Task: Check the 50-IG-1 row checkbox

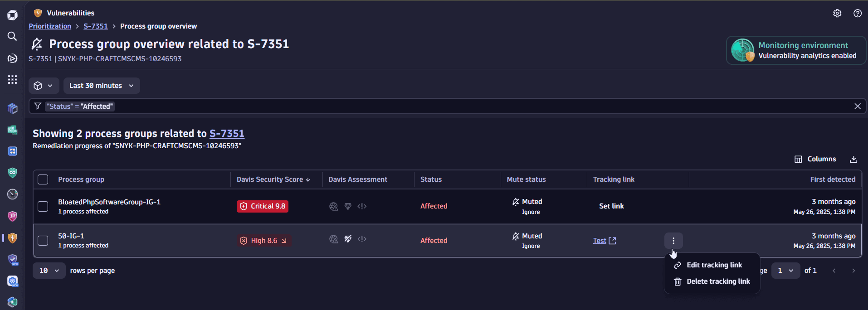Action: pos(43,240)
